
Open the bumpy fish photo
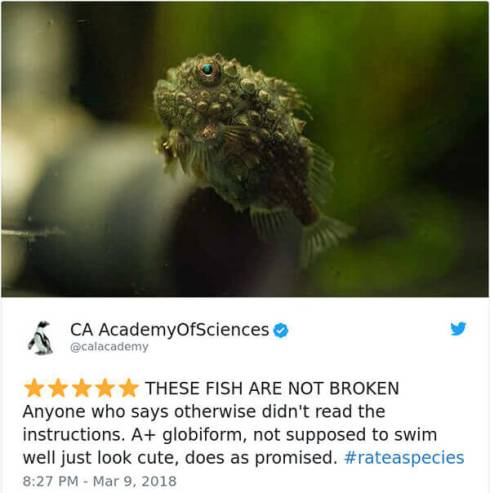[245, 149]
